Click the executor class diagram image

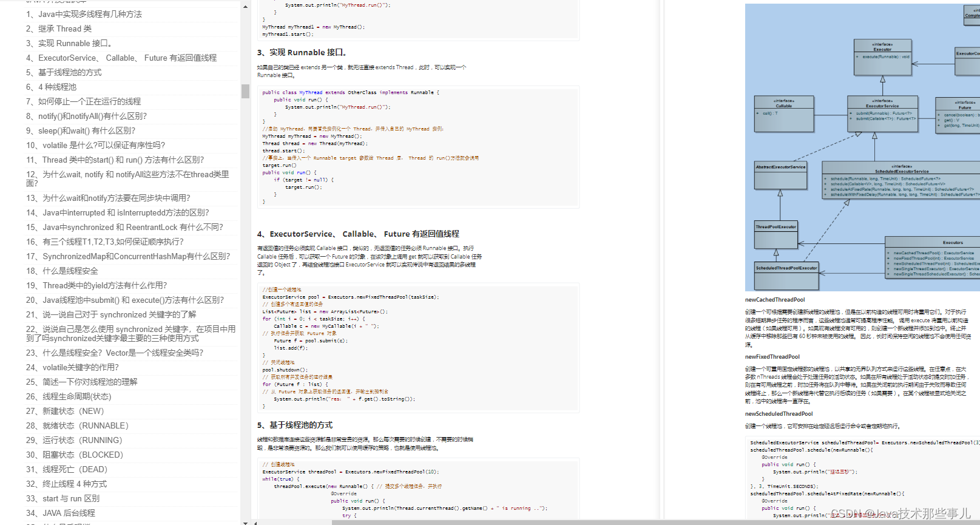[862, 147]
